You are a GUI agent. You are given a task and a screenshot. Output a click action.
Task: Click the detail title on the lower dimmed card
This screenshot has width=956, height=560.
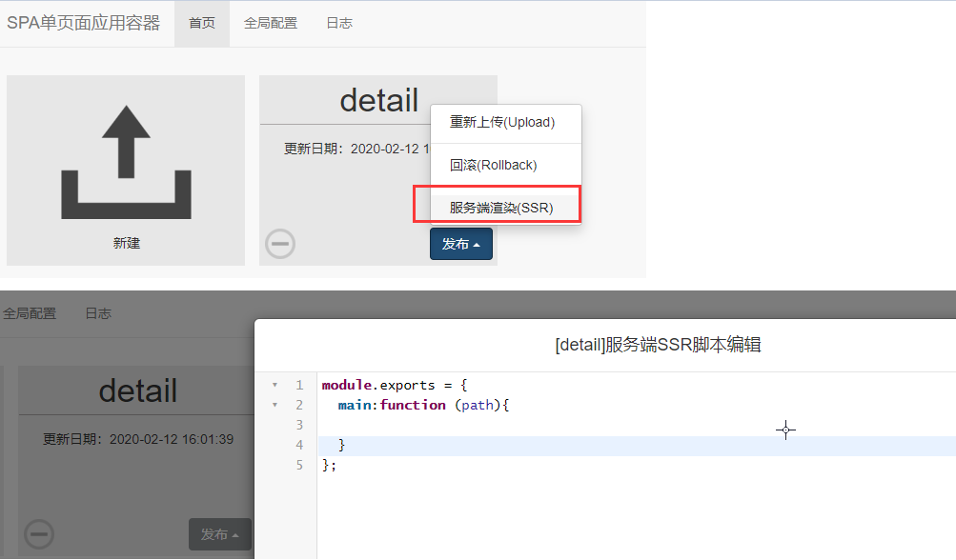click(138, 390)
